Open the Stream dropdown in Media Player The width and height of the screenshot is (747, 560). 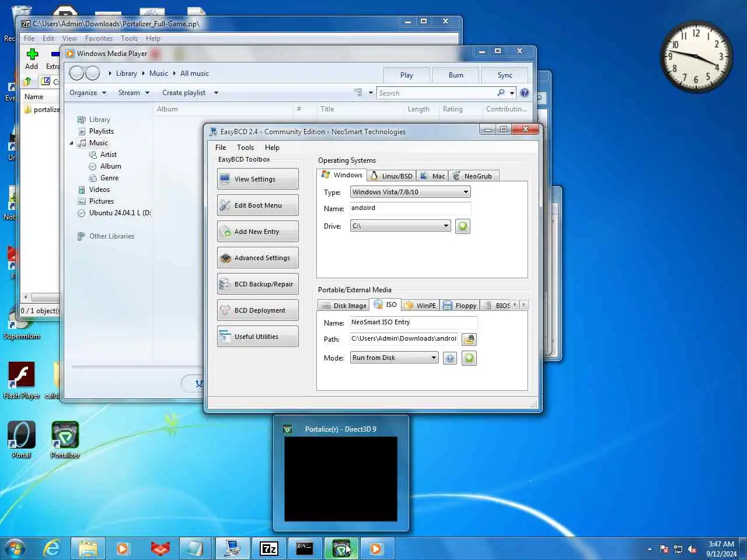pyautogui.click(x=134, y=93)
